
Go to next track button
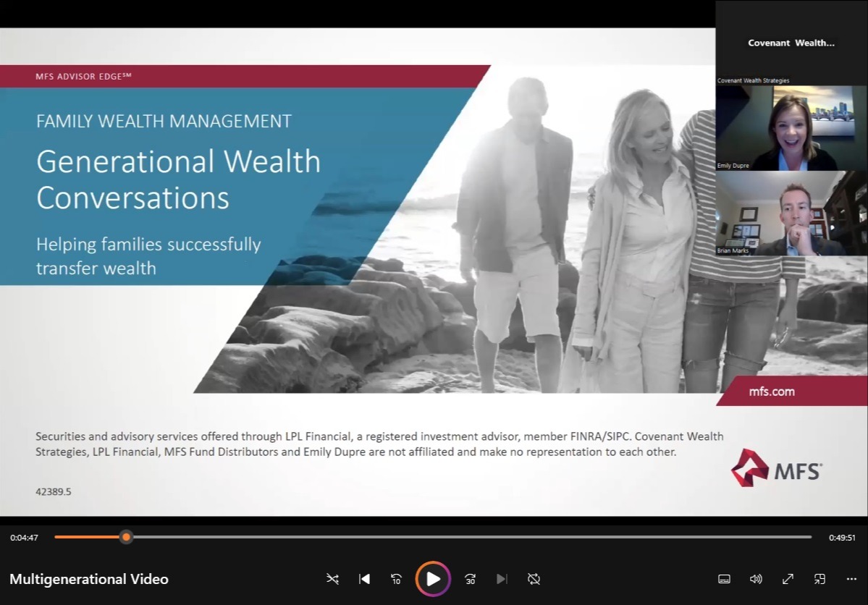pyautogui.click(x=502, y=579)
